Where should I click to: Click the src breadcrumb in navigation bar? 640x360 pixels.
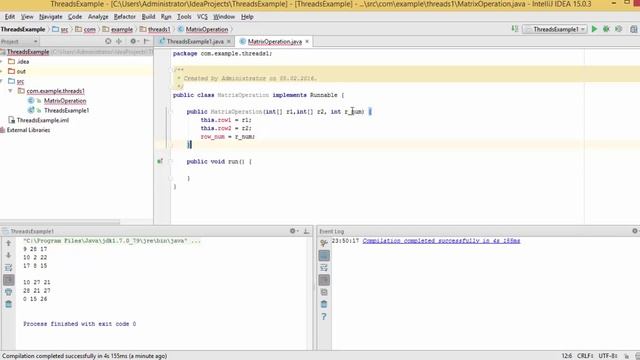point(60,29)
